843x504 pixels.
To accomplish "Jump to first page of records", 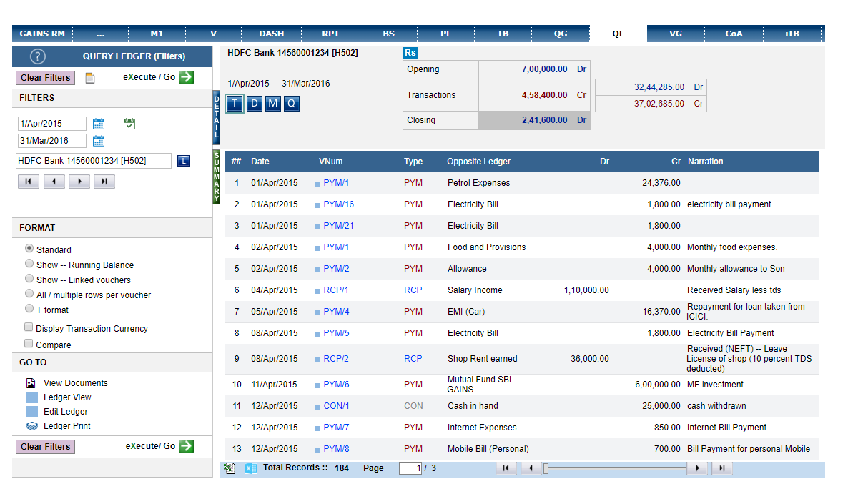I will tap(506, 468).
